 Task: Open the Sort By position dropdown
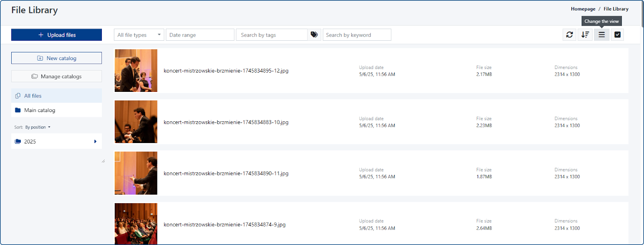[38, 127]
